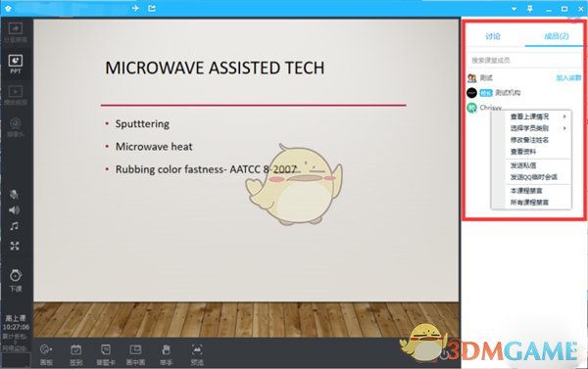Click the search class members field
588x369 pixels.
(x=524, y=60)
